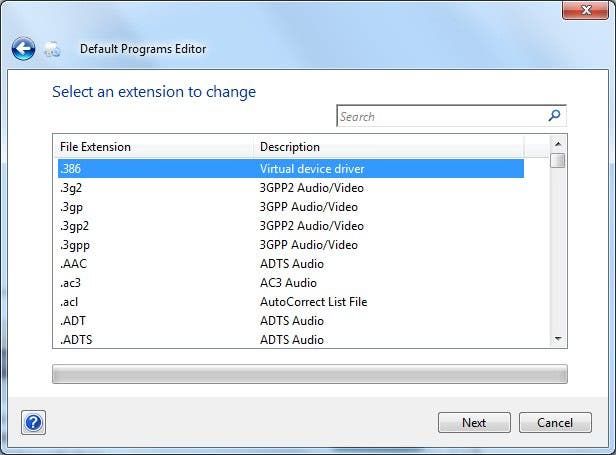The width and height of the screenshot is (616, 455).
Task: Select the .acl extension row
Action: pyautogui.click(x=291, y=302)
